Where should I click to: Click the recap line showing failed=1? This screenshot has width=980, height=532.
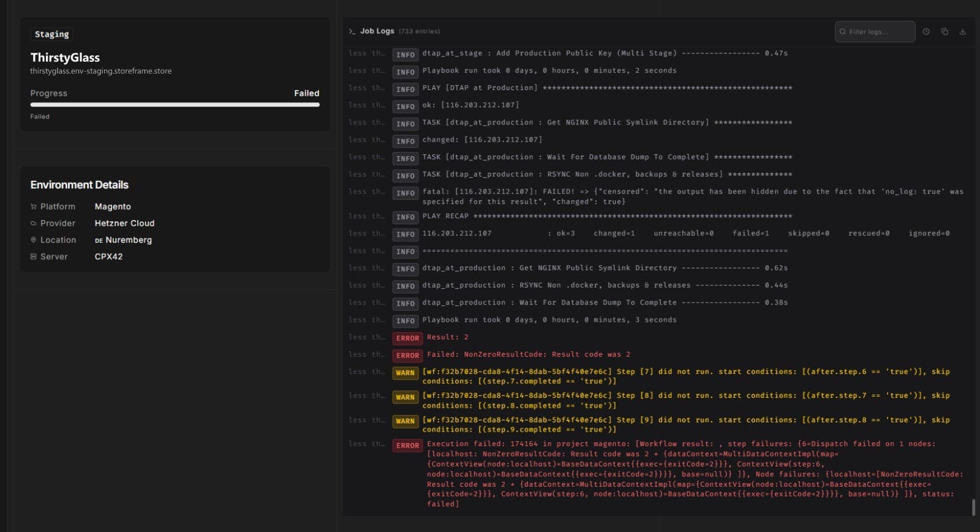tap(686, 234)
